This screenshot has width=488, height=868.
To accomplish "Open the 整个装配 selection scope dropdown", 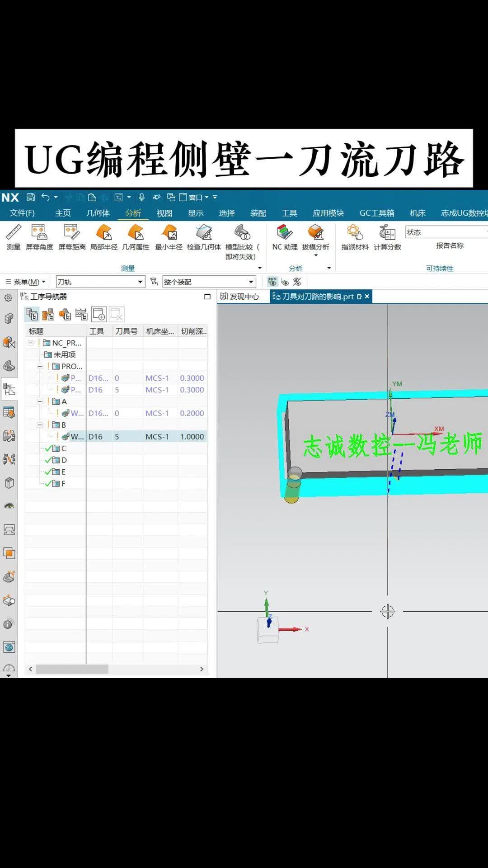I will pyautogui.click(x=209, y=282).
